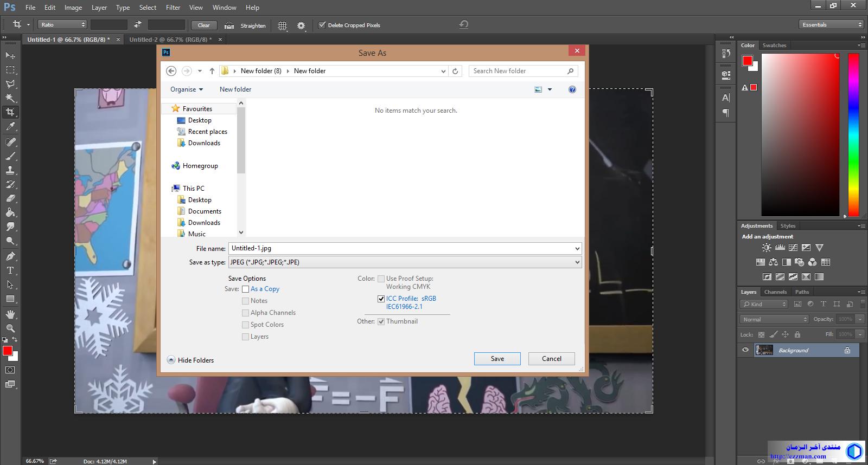Click the File name input field
Image resolution: width=868 pixels, height=465 pixels.
(x=401, y=248)
